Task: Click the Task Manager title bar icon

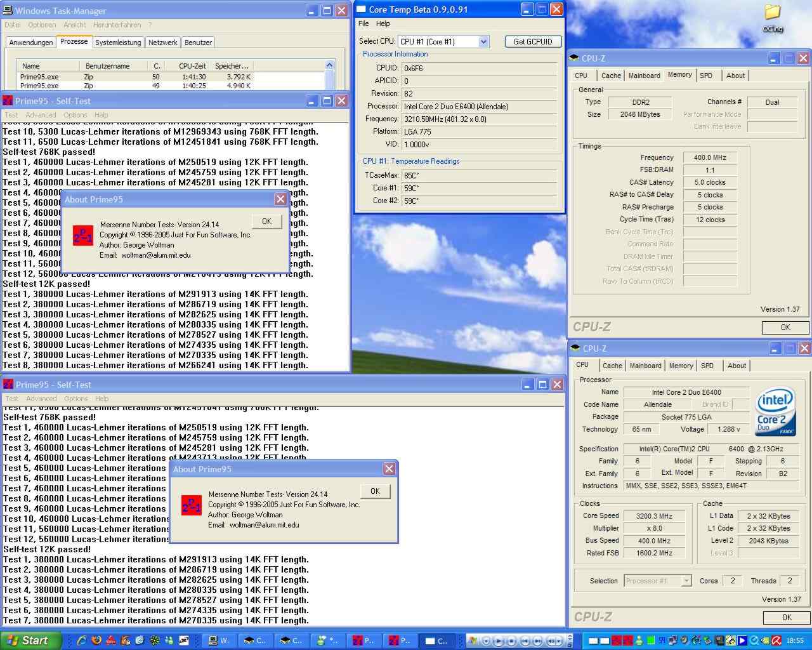Action: click(8, 11)
